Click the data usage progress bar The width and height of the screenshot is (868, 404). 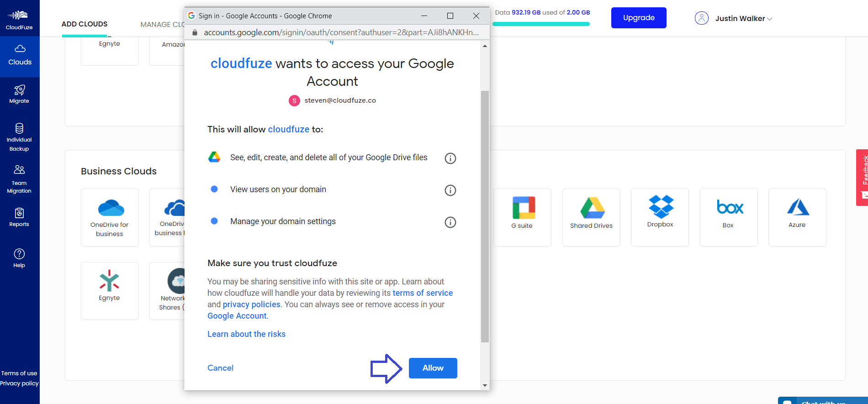(x=541, y=24)
